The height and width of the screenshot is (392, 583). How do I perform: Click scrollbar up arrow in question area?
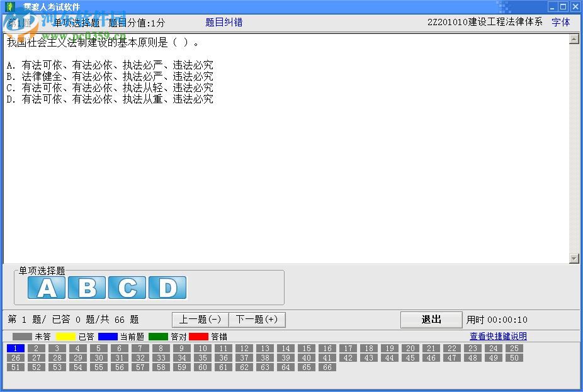point(574,39)
